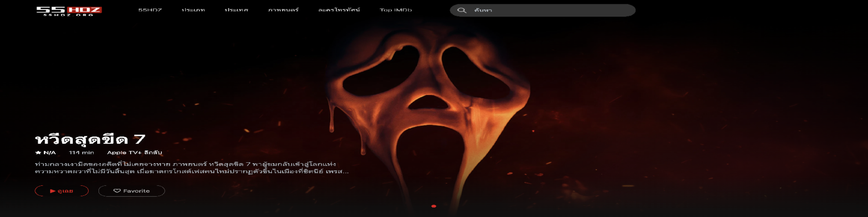This screenshot has height=217, width=868.
Task: Go to the ละครโทรทัศน์ TV series section
Action: pyautogui.click(x=339, y=10)
